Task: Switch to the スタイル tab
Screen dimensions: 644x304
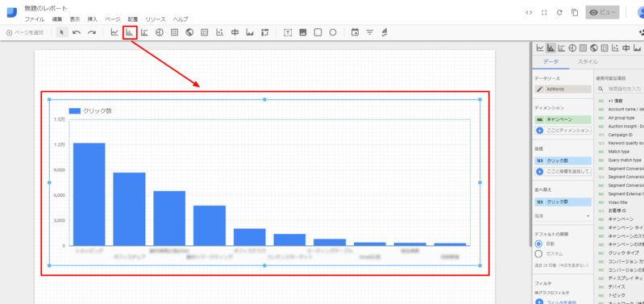Action: pyautogui.click(x=588, y=62)
